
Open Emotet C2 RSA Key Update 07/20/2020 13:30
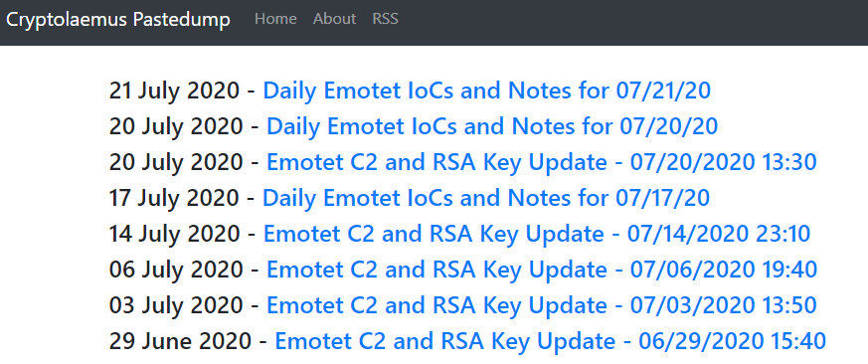coord(542,162)
